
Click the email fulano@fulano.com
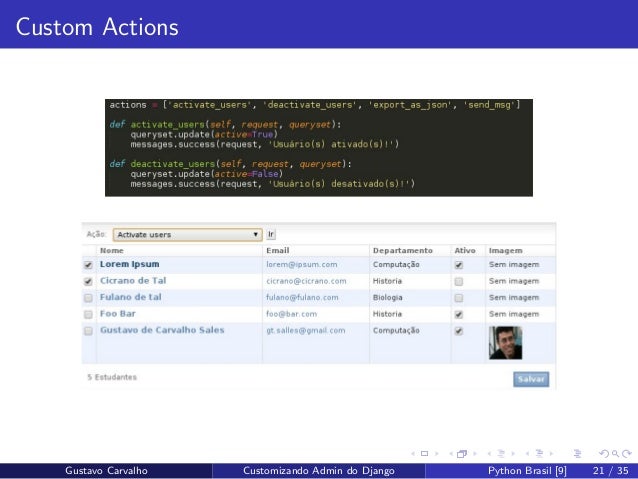click(302, 297)
